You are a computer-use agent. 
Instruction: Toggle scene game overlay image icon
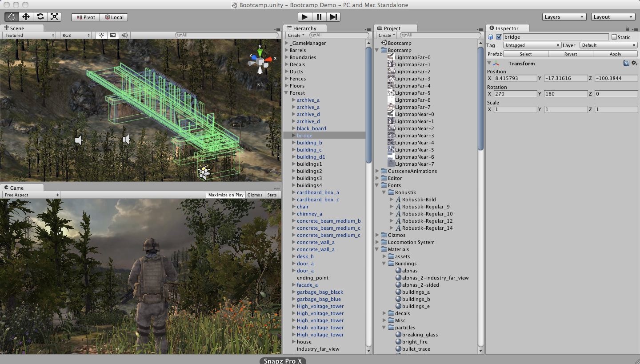[113, 35]
